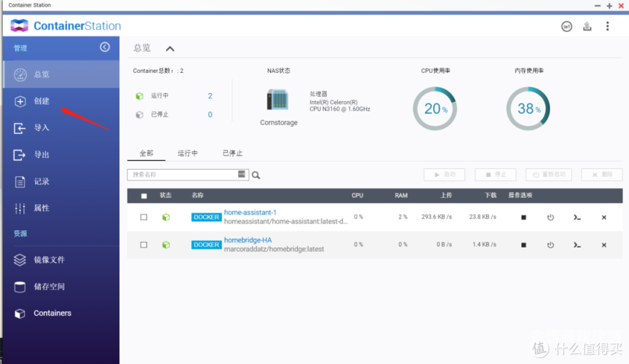Viewport: 629px width, 364px height.
Task: Open 记录 logs in sidebar
Action: tap(61, 181)
